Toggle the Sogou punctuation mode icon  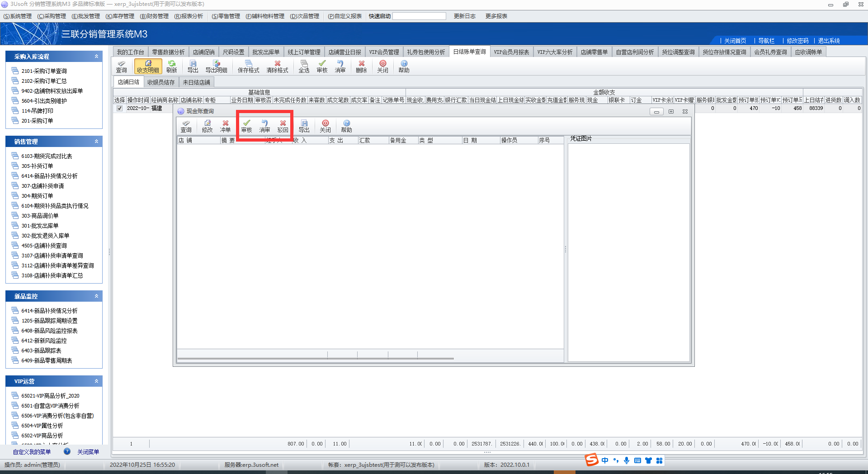[616, 460]
